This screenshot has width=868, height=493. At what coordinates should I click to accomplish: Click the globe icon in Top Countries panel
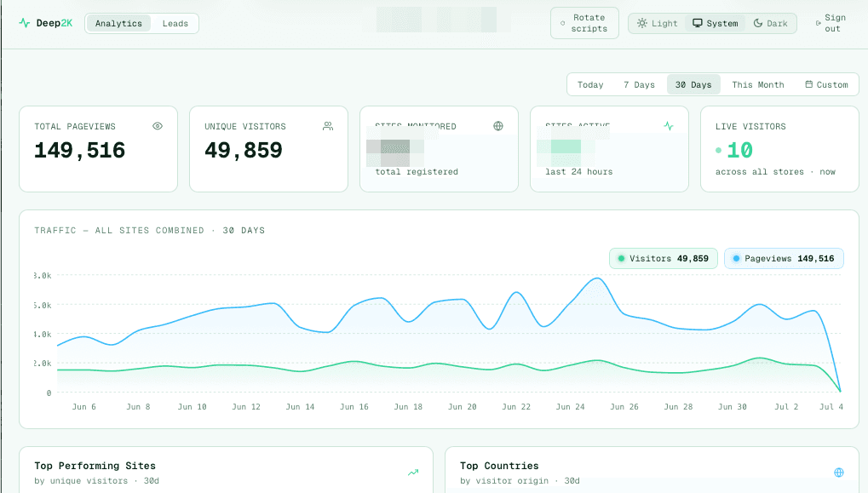(839, 473)
